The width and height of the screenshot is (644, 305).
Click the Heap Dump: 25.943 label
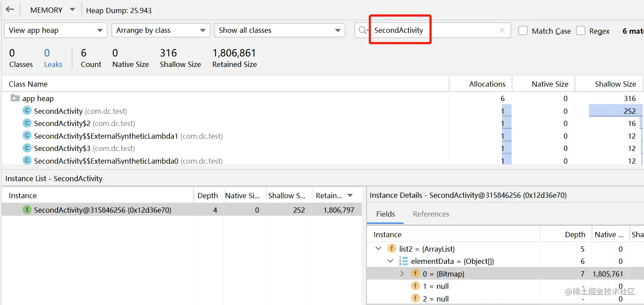click(x=119, y=10)
